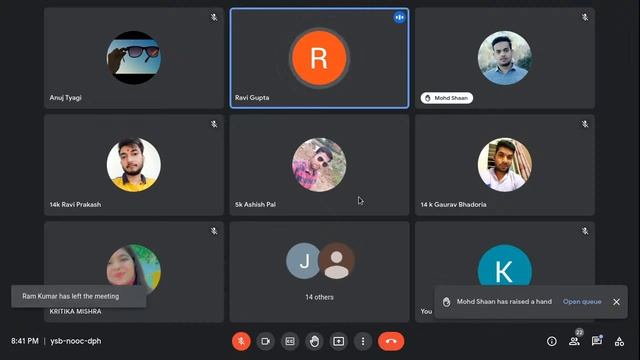Click muted mic icon on Kritika Mishra tile
Viewport: 640px width, 360px height.
pos(214,231)
